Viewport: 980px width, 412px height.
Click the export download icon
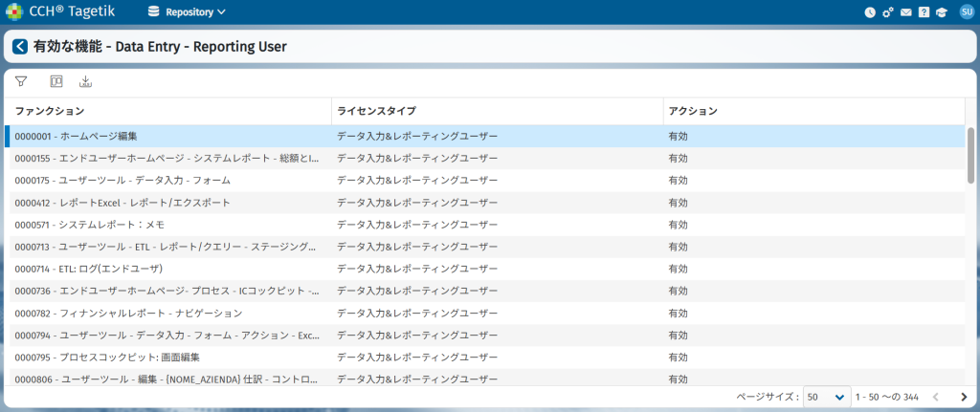(x=85, y=82)
